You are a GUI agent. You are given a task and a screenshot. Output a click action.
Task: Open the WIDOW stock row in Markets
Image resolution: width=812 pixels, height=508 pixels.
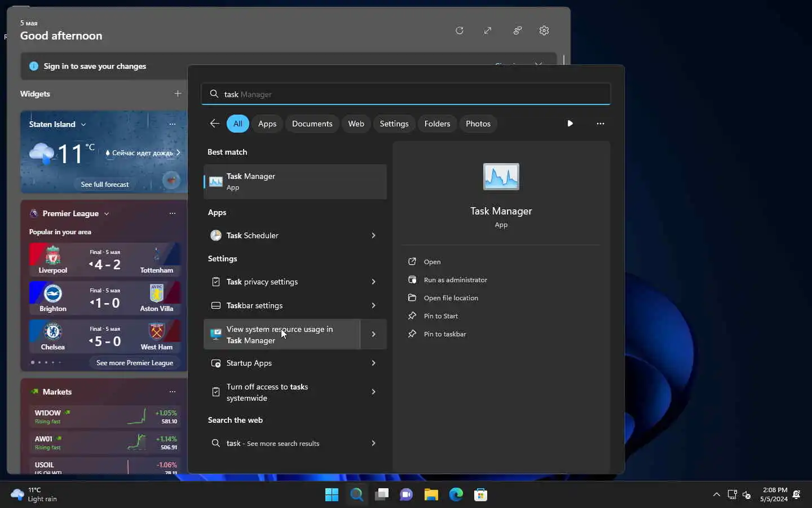(x=105, y=417)
